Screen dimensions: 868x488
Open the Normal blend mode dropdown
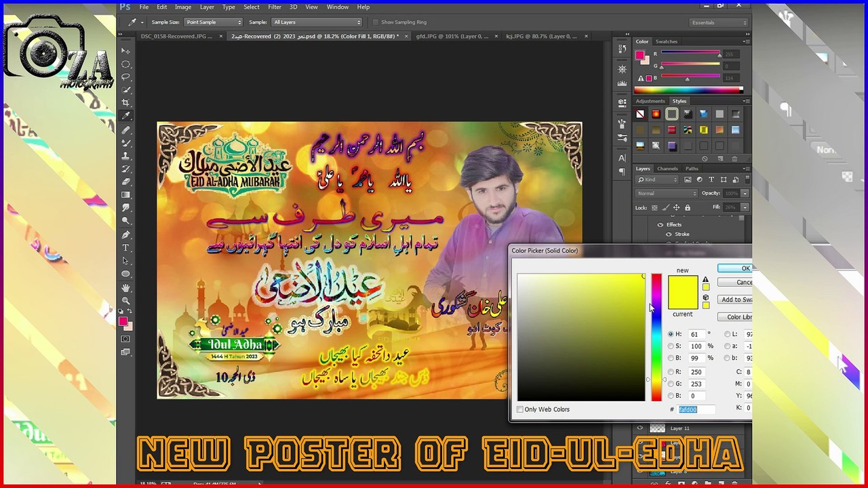tap(667, 193)
